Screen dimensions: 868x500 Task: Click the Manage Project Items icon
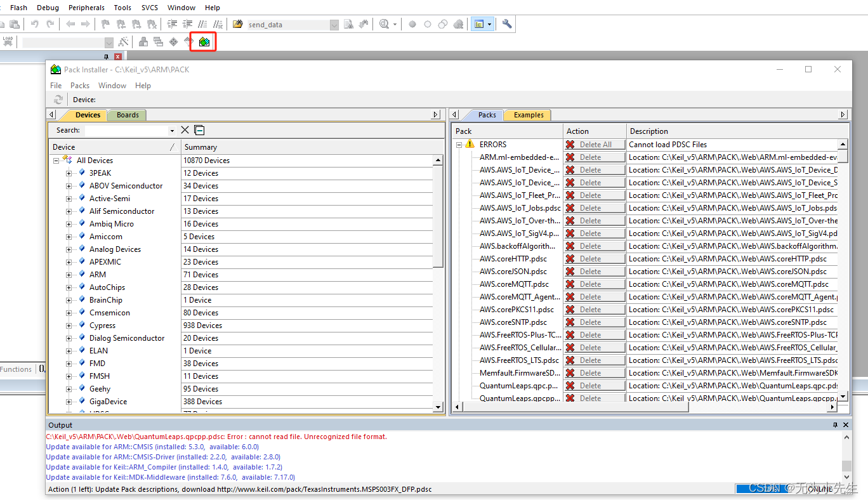143,42
